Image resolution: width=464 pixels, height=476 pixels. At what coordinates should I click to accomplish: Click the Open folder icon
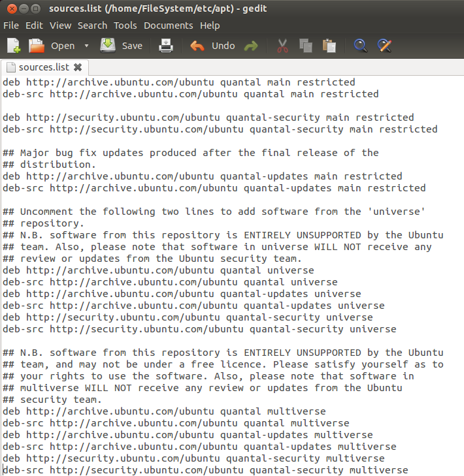click(x=37, y=46)
